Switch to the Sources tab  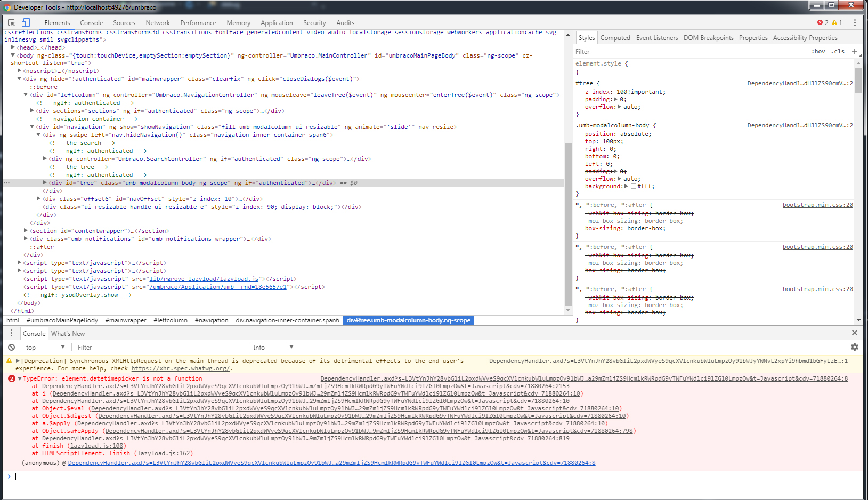[x=124, y=23]
